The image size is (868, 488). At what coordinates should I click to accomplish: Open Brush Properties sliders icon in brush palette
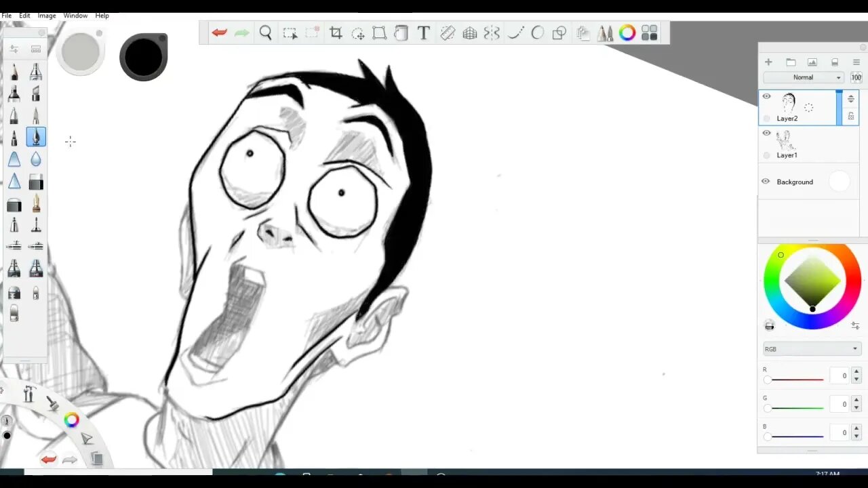point(14,49)
